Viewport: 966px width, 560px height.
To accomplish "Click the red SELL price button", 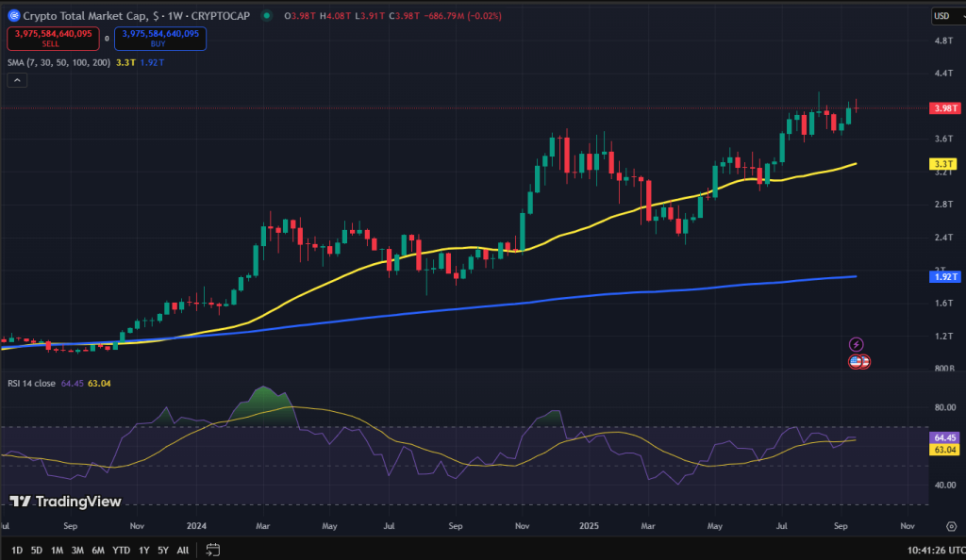I will [x=53, y=38].
